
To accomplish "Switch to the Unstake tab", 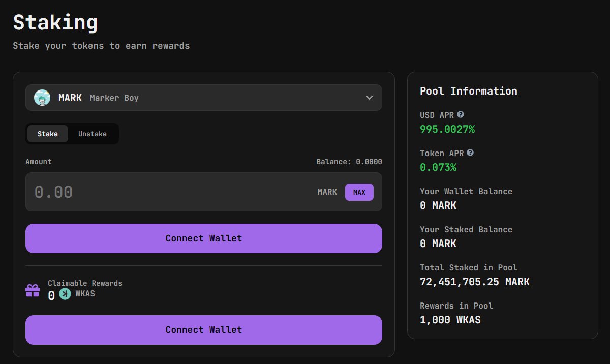I will 93,134.
